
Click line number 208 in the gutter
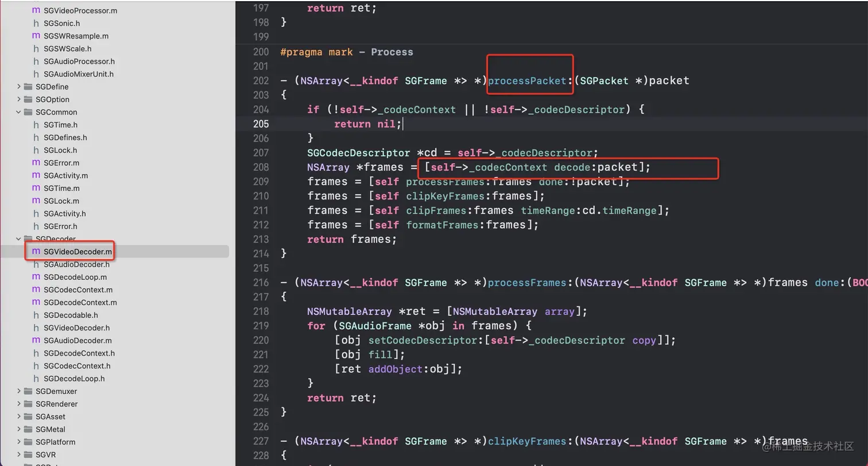click(x=261, y=167)
